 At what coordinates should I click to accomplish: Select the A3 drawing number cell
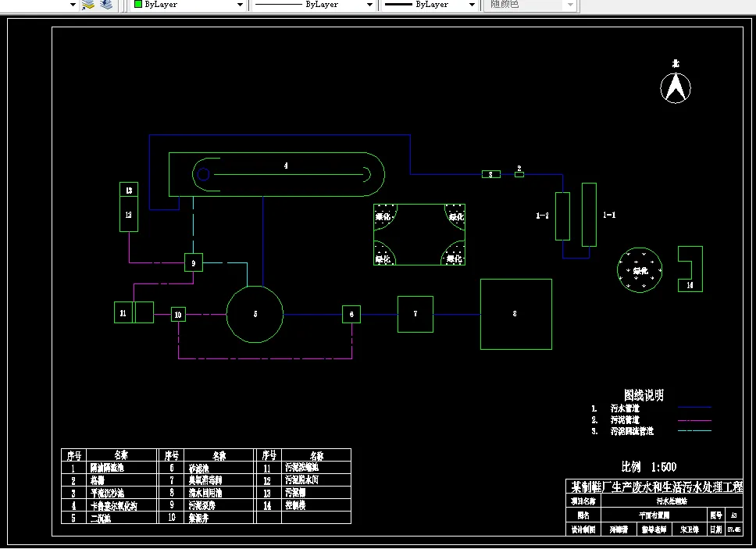734,515
